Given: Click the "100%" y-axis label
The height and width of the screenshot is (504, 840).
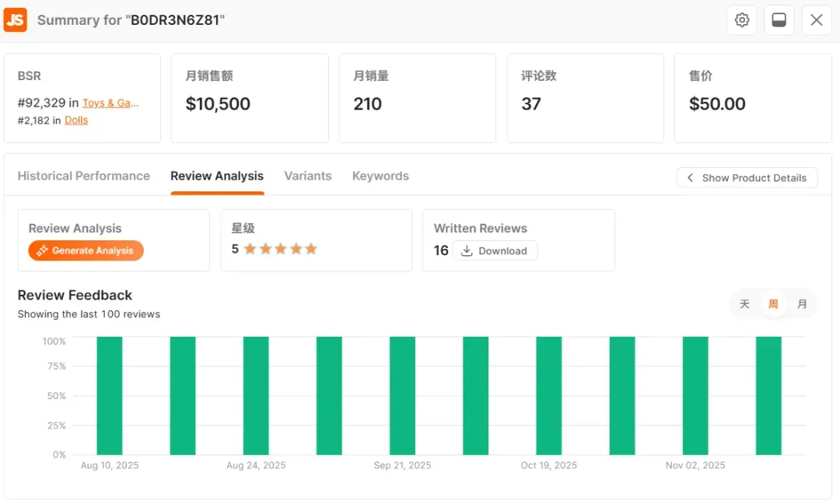Looking at the screenshot, I should [54, 341].
